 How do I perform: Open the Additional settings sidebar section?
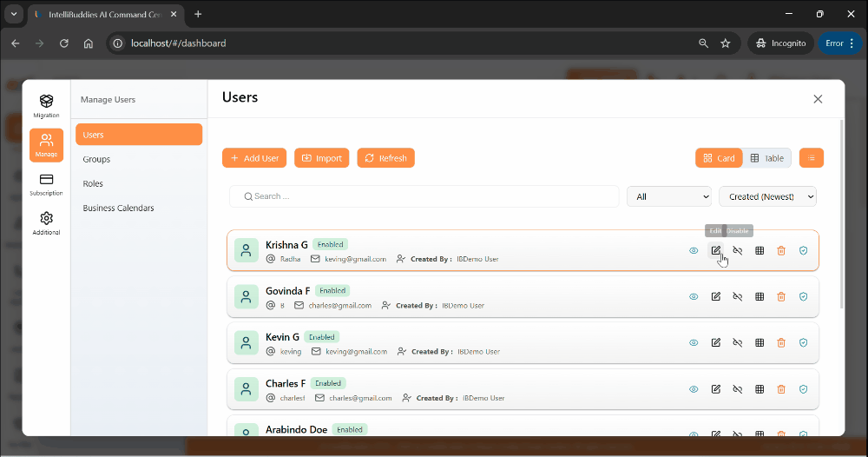coord(46,222)
